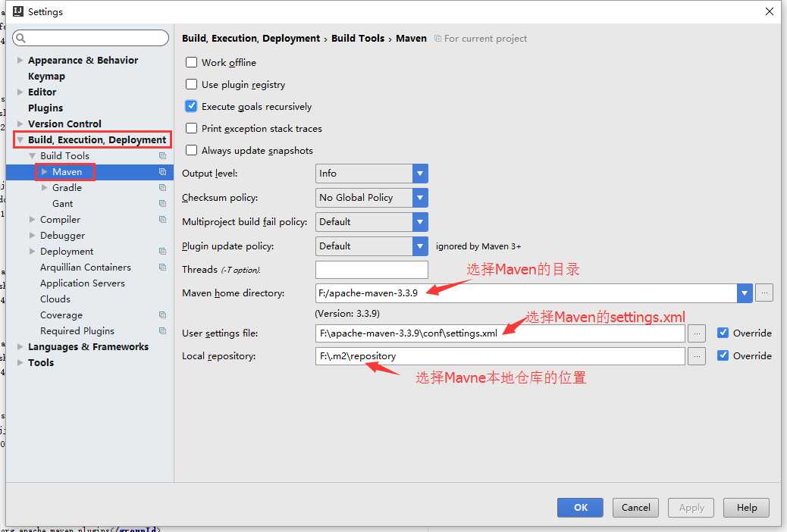
Task: Browse for User settings file with ellipsis button
Action: pos(697,333)
